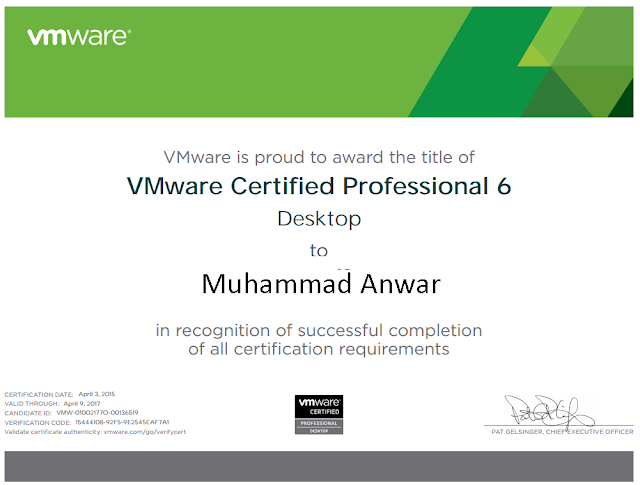640x485 pixels.
Task: Click Pat Gelsinger's handwritten signature
Action: pos(549,412)
